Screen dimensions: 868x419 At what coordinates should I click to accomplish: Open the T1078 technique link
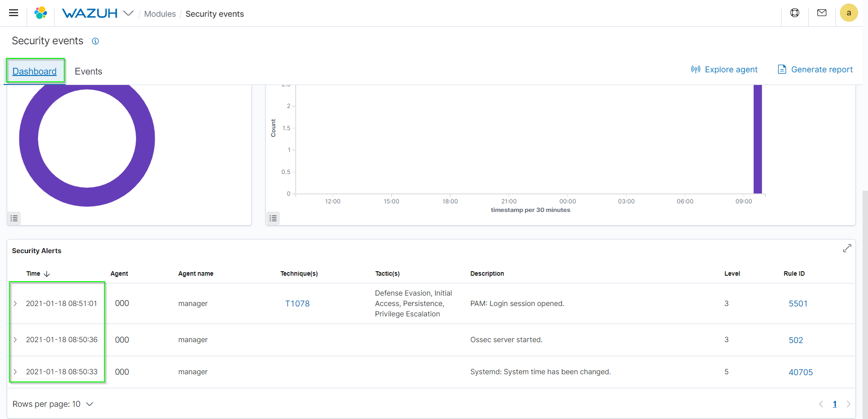pyautogui.click(x=297, y=303)
